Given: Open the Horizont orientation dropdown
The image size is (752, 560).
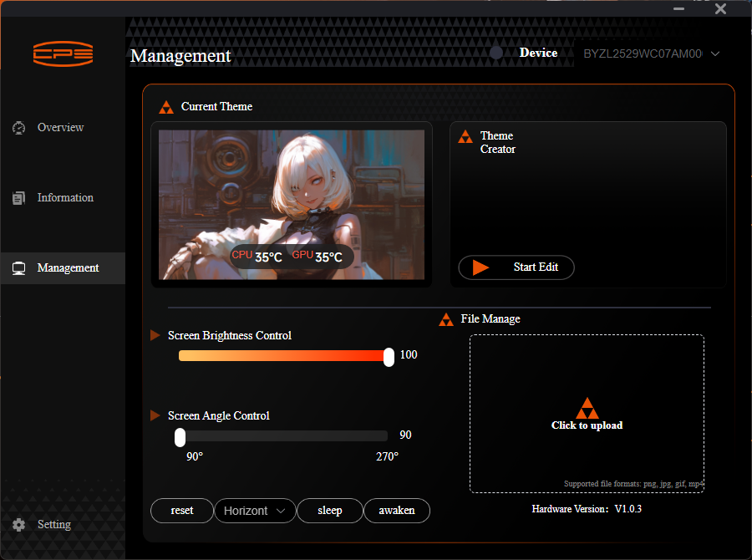Looking at the screenshot, I should click(255, 511).
